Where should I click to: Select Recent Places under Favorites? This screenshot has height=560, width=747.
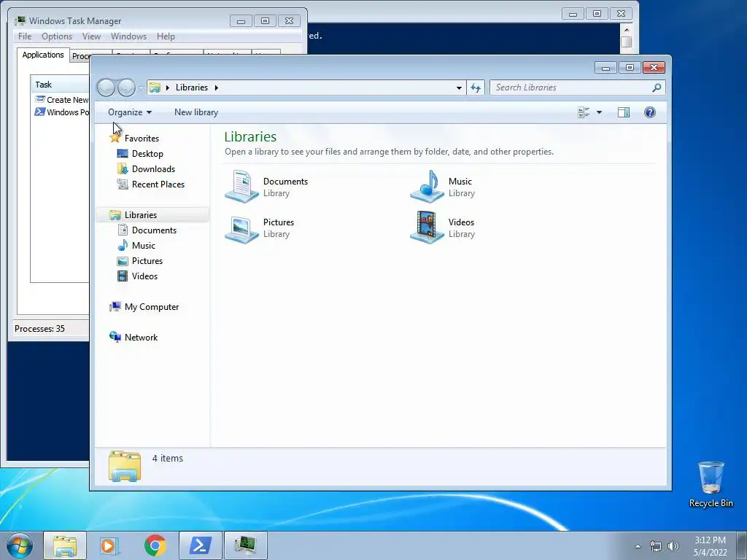[x=158, y=184]
